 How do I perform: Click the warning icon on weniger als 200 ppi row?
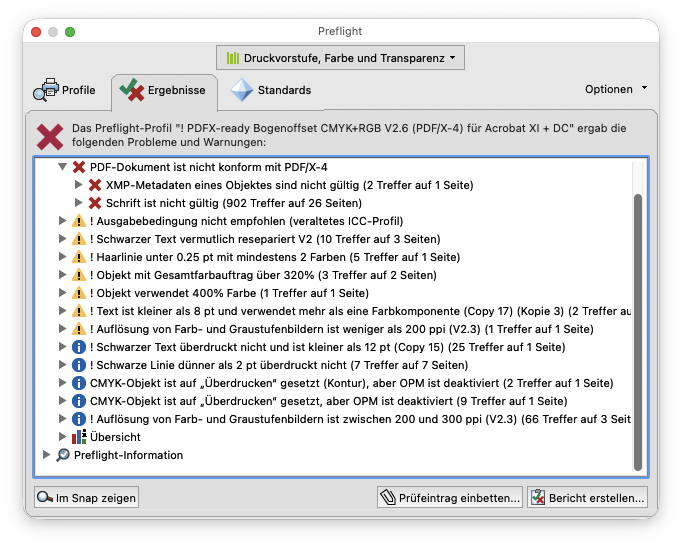tap(79, 329)
